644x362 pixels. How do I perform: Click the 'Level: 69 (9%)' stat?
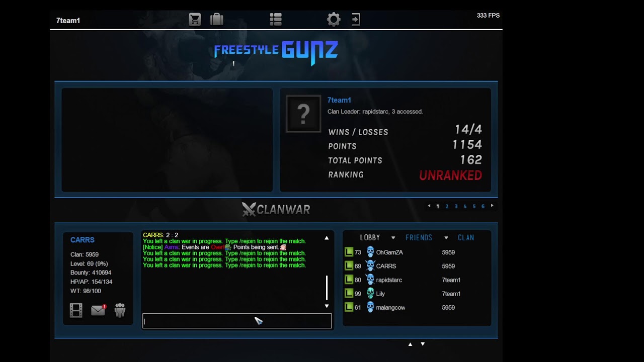coord(89,263)
